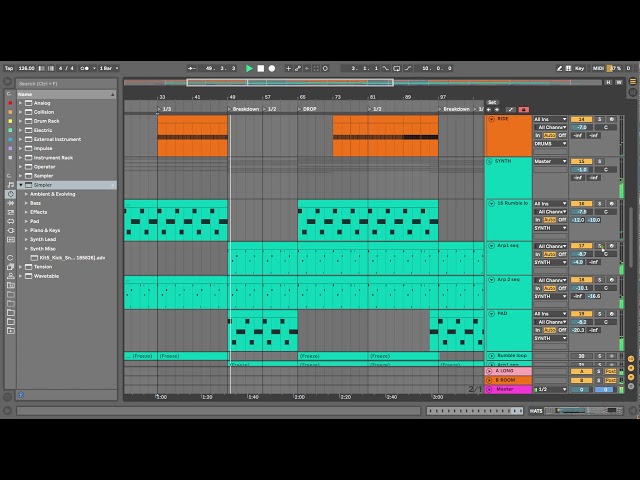
Task: Click the MIDI Arrangement Overdub plus icon
Action: point(288,68)
